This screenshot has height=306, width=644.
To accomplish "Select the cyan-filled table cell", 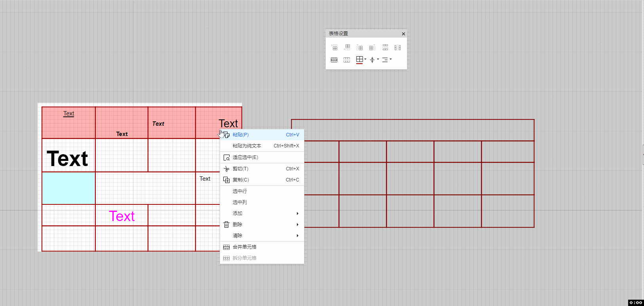I will pos(68,188).
